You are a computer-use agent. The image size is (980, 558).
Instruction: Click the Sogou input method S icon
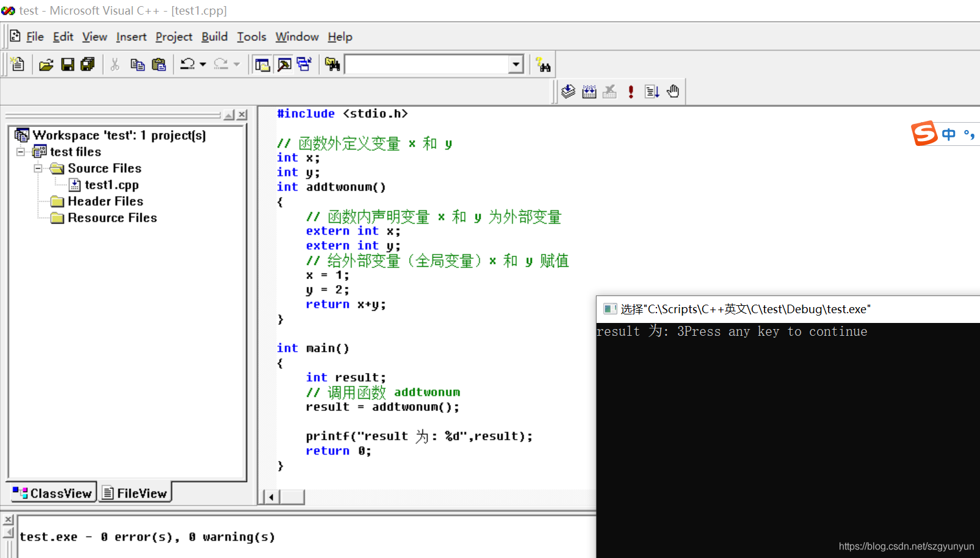coord(924,133)
